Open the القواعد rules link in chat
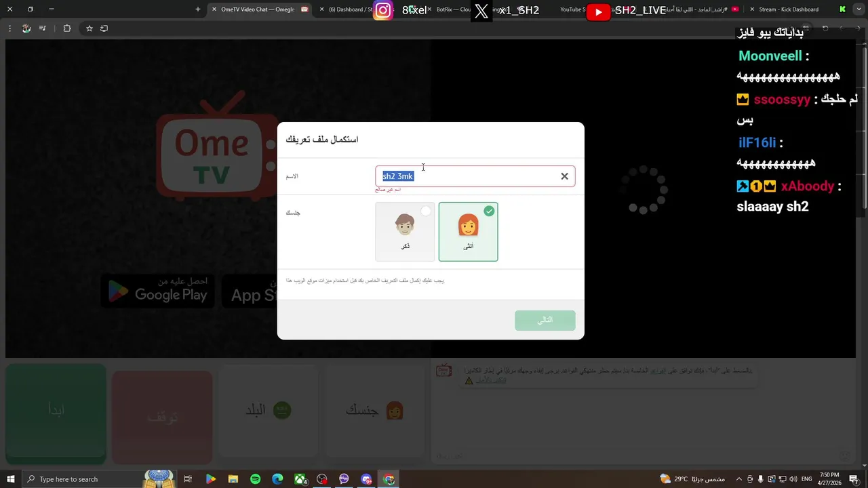Screen dimensions: 868x488 [x=658, y=371]
